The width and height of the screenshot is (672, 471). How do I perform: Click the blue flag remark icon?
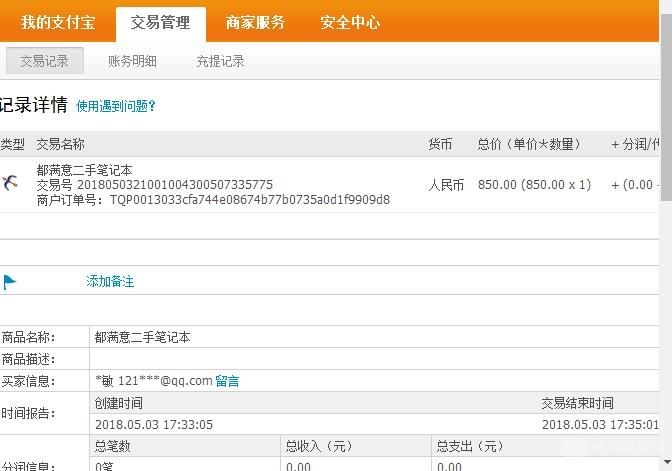[9, 282]
